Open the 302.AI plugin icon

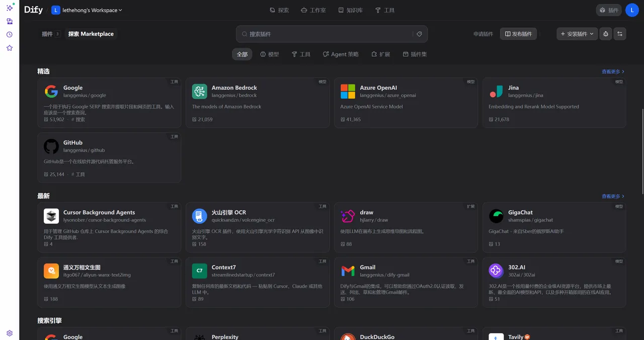(496, 271)
